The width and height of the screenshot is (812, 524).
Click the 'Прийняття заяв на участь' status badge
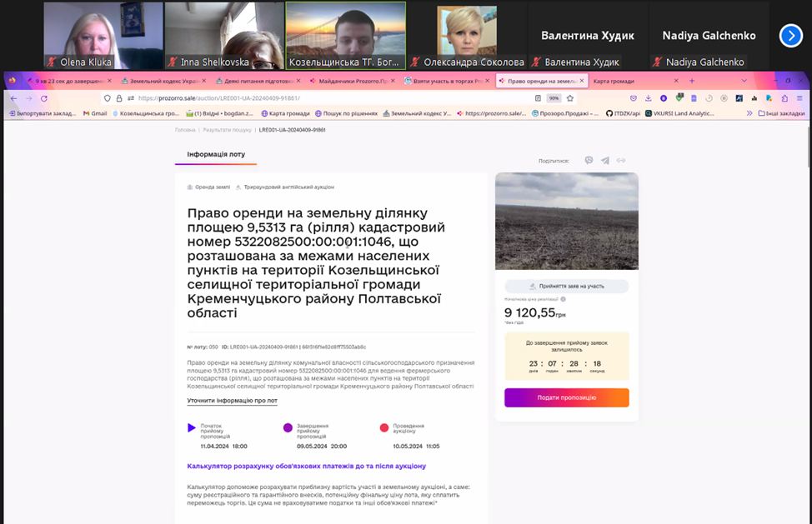click(567, 286)
